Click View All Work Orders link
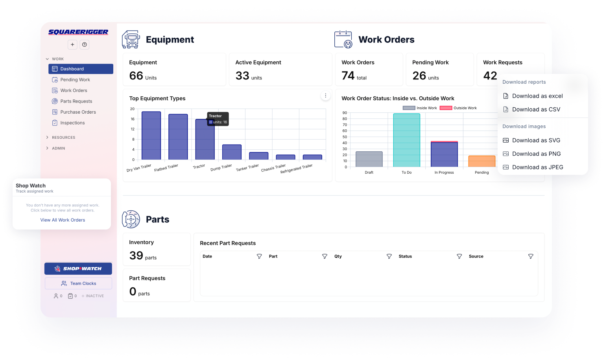The height and width of the screenshot is (364, 605). point(63,220)
